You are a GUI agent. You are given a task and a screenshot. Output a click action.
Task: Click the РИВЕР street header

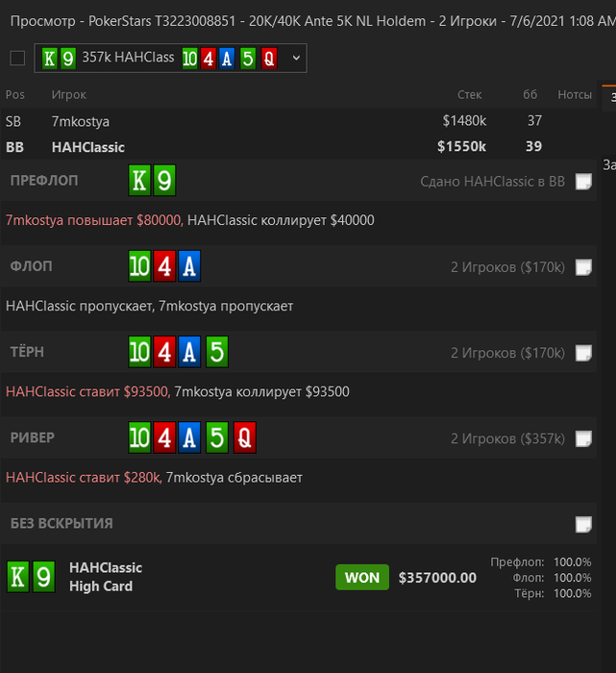pyautogui.click(x=33, y=437)
